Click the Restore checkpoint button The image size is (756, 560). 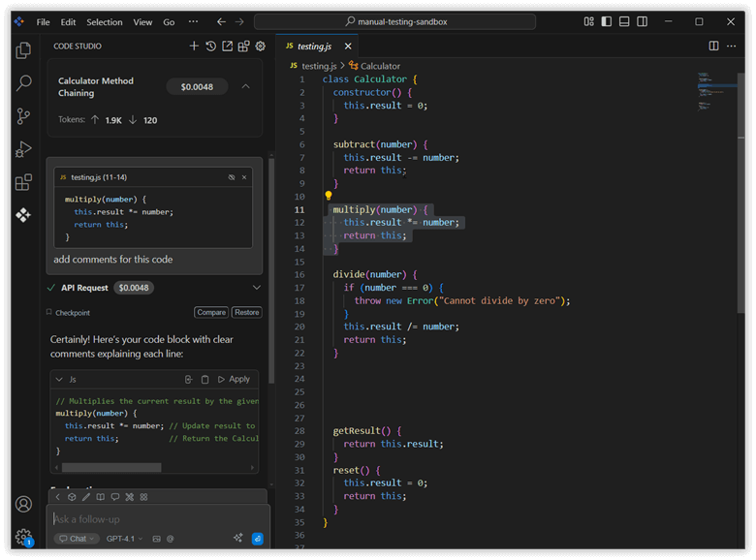pyautogui.click(x=246, y=312)
